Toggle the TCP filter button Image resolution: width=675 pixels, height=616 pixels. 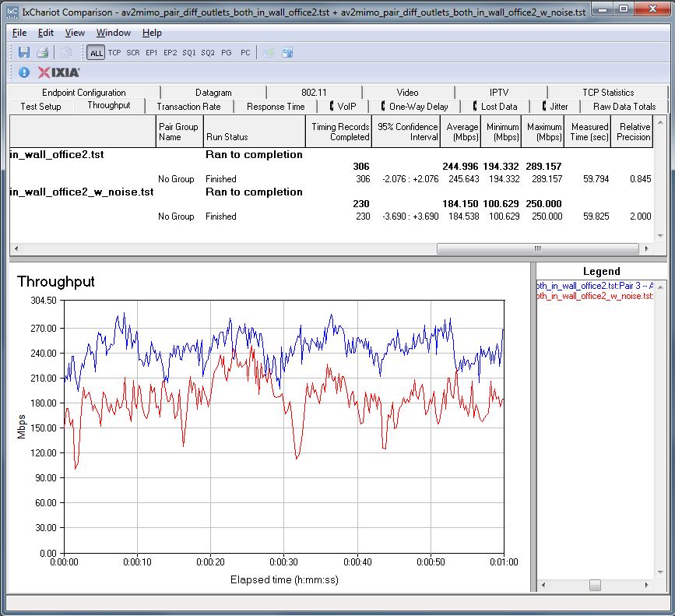114,52
